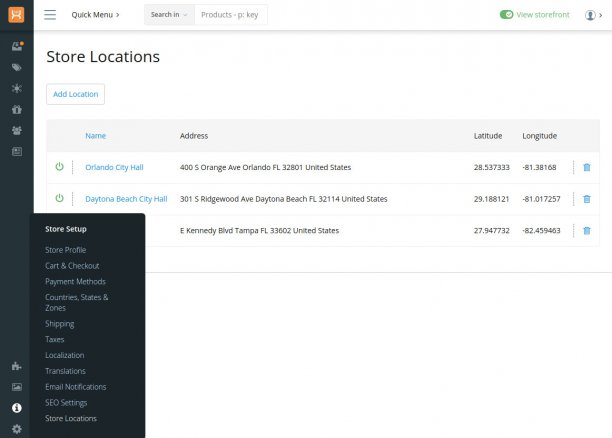The image size is (612, 438).
Task: Expand the Quick Menu
Action: (x=95, y=15)
